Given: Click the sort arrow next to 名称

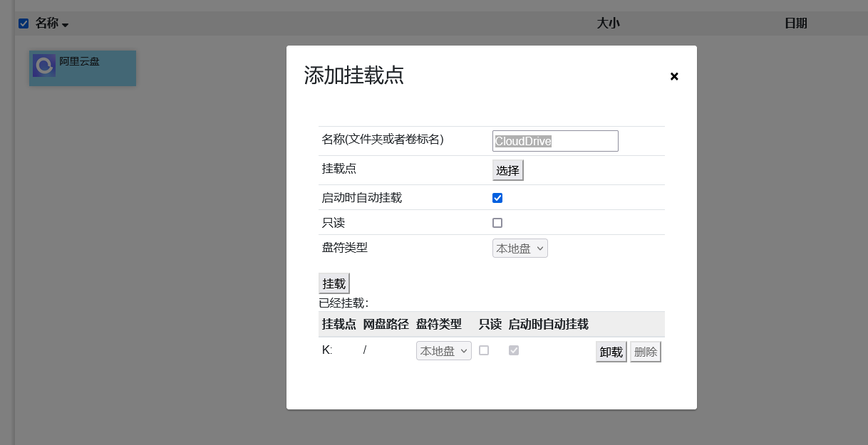Looking at the screenshot, I should pyautogui.click(x=65, y=25).
